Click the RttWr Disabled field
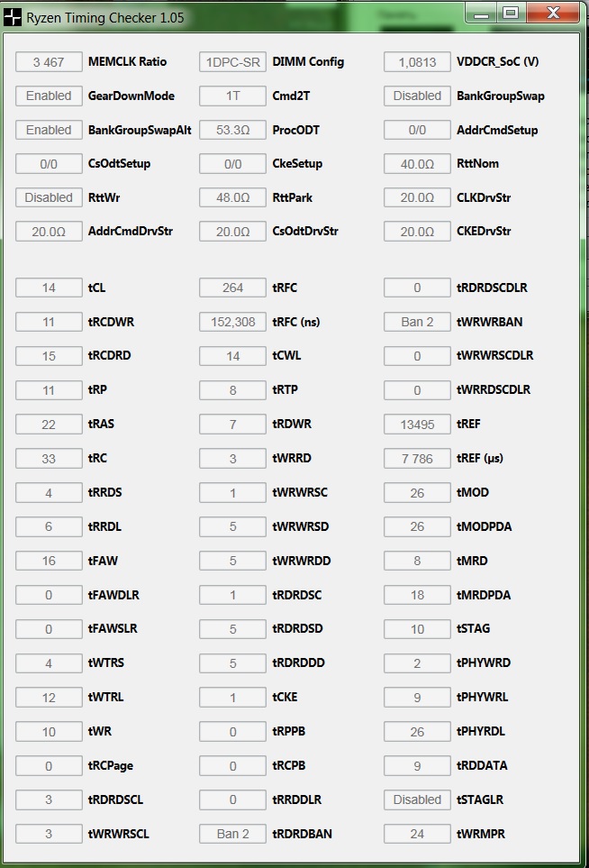This screenshot has height=868, width=589. [x=49, y=197]
